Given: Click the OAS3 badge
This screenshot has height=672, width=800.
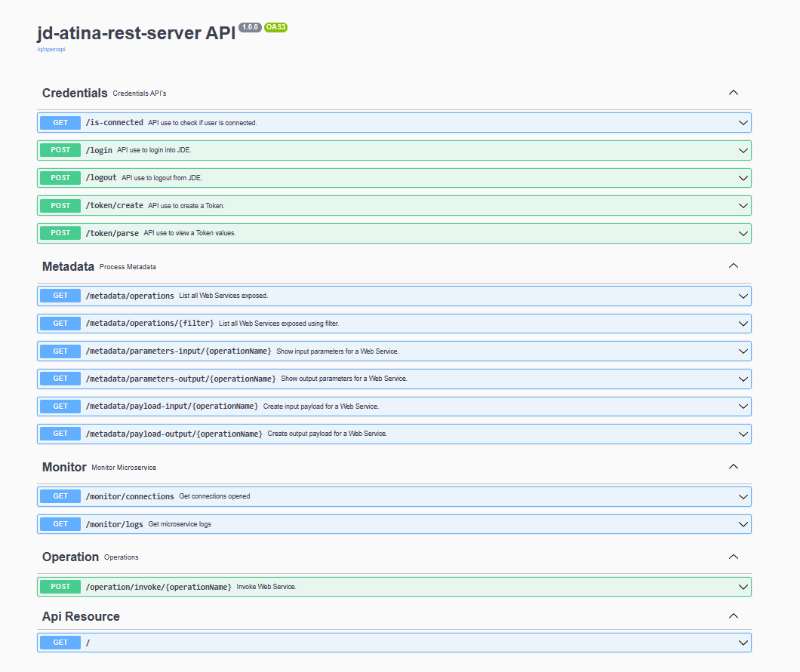Looking at the screenshot, I should pyautogui.click(x=276, y=27).
